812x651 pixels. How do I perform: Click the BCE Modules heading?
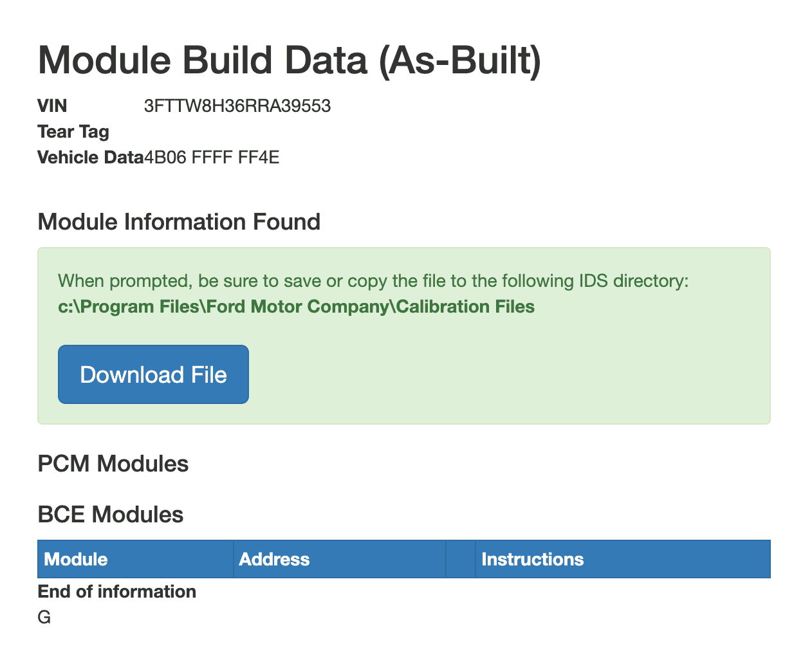click(111, 515)
